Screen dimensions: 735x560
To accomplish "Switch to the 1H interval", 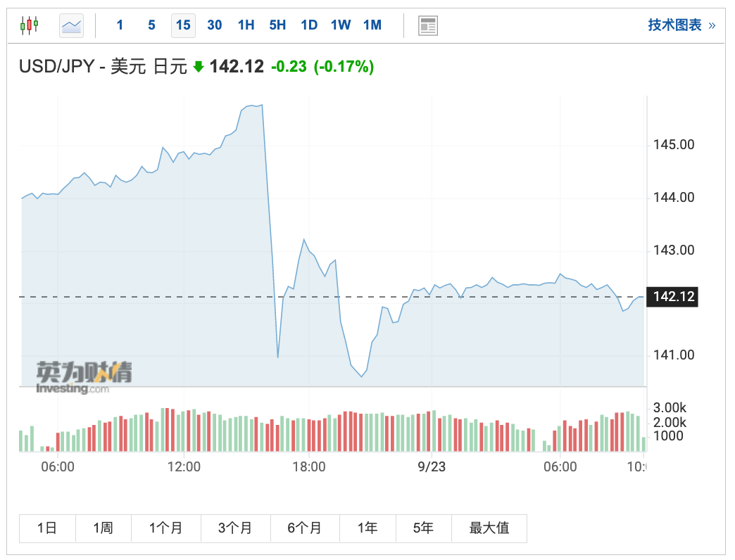I will pyautogui.click(x=246, y=25).
